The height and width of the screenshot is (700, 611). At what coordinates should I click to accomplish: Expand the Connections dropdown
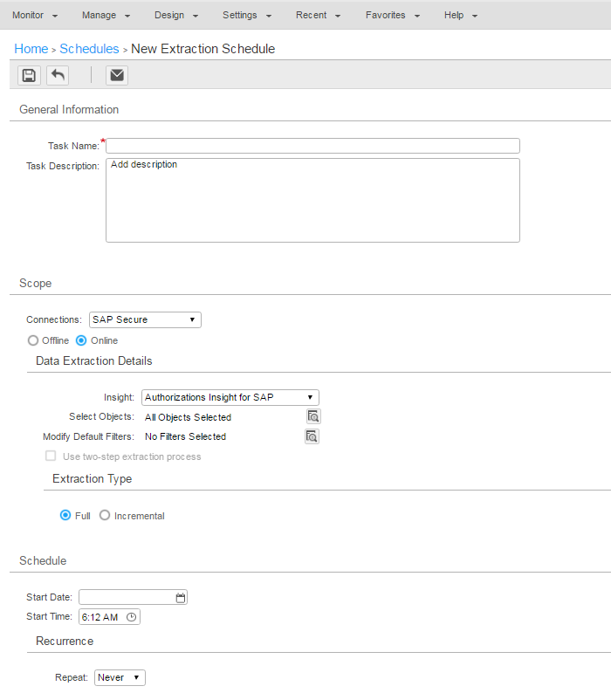145,319
